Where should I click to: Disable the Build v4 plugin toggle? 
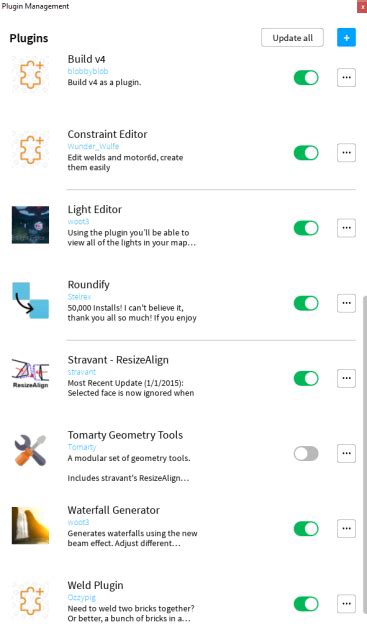pyautogui.click(x=306, y=78)
